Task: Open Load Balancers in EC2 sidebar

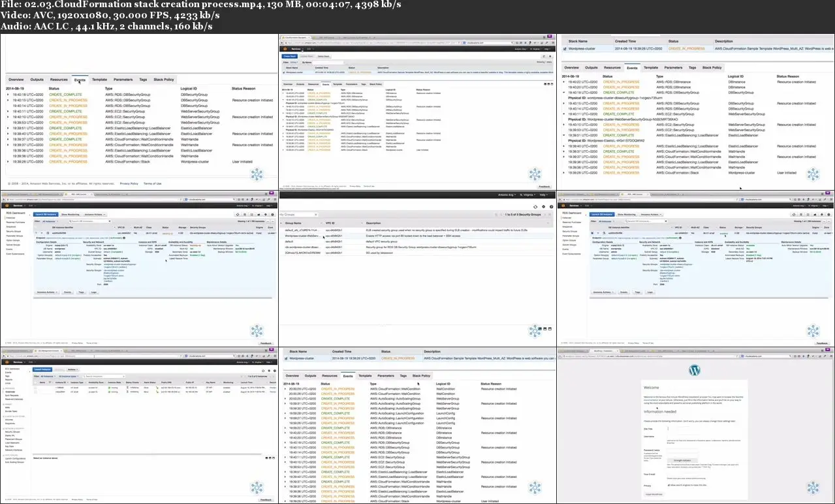Action: tap(12, 443)
